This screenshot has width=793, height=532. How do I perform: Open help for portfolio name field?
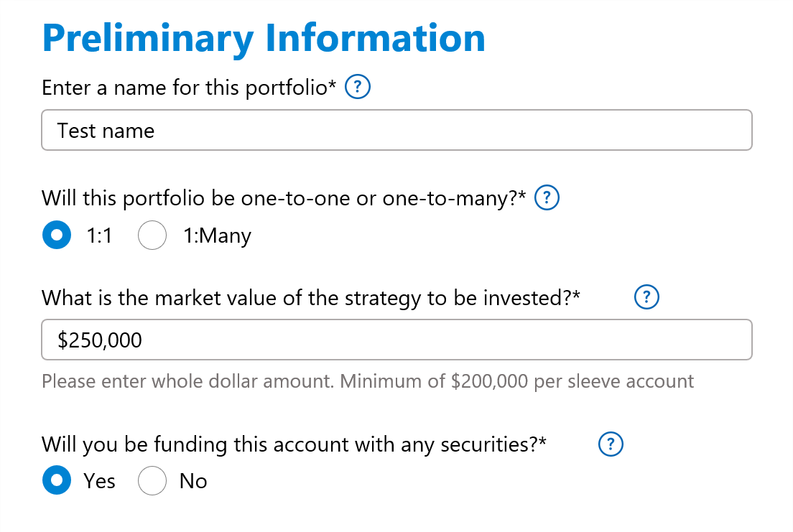[358, 88]
